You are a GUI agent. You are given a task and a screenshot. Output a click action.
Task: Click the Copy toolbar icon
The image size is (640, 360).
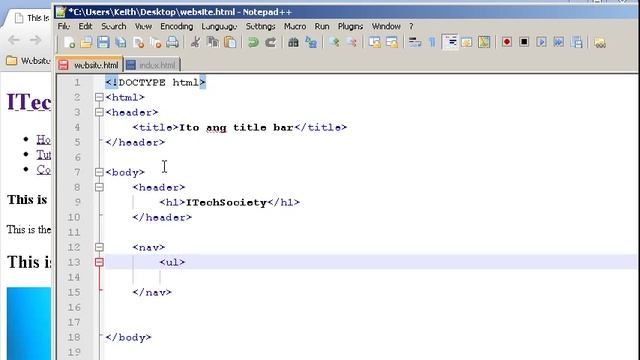[213, 42]
